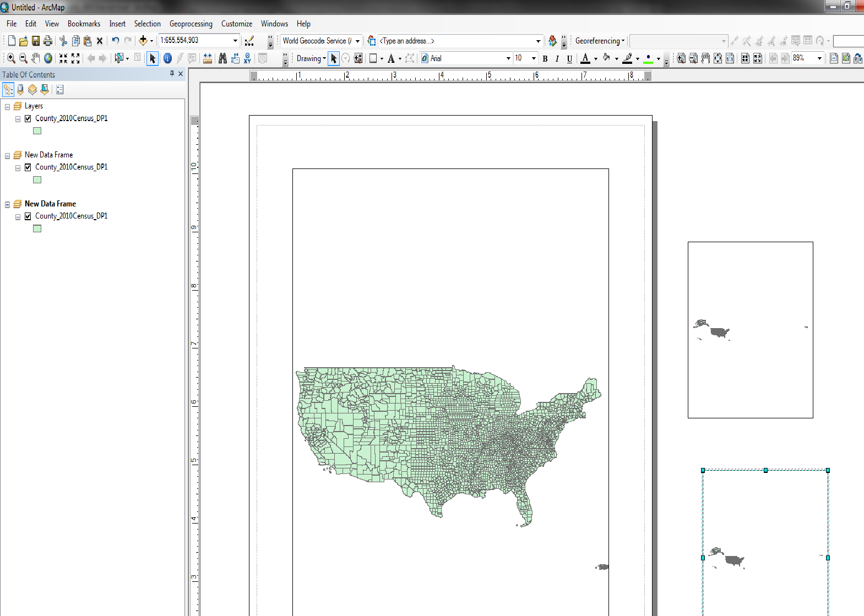Toggle bold text formatting
This screenshot has height=616, width=864.
pos(545,59)
